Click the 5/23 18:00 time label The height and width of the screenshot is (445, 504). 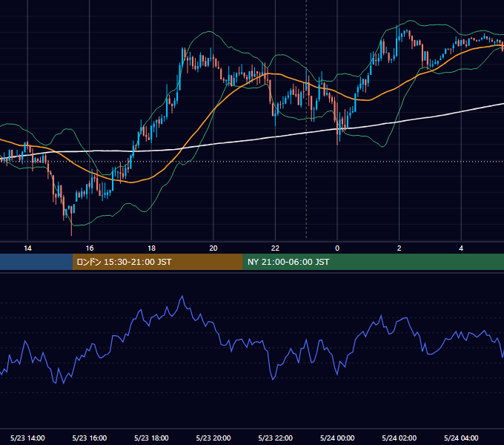(151, 438)
